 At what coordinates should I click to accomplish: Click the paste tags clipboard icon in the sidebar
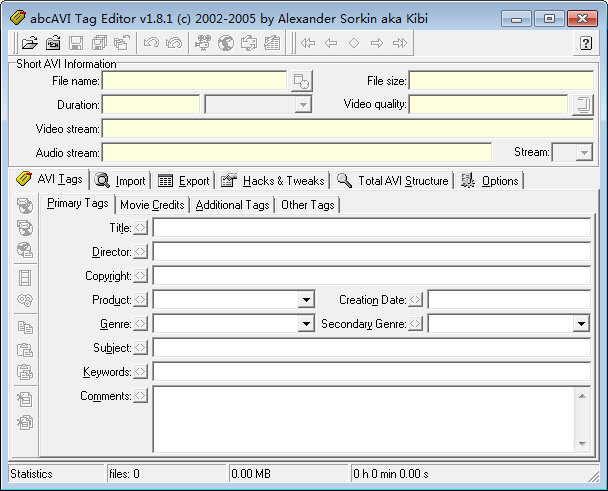click(25, 350)
